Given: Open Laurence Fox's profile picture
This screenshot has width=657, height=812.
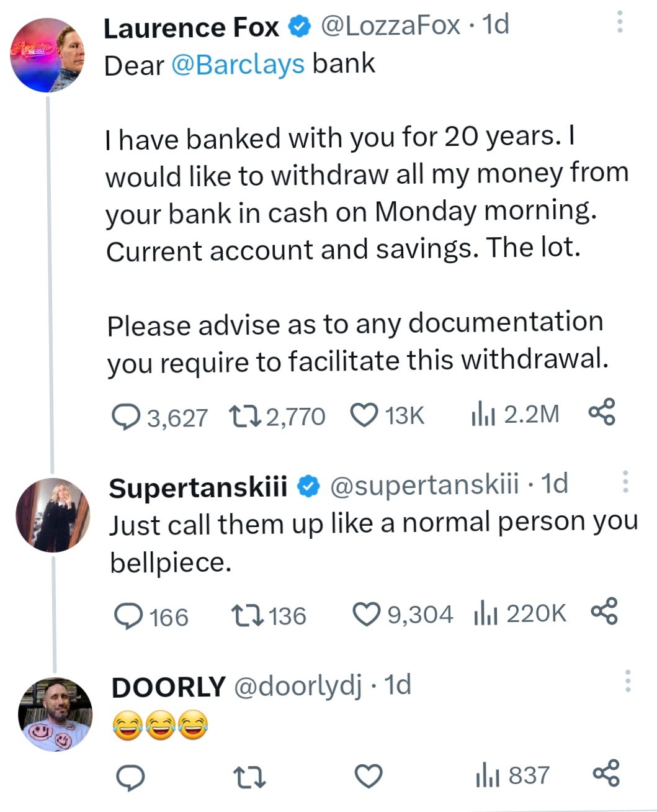Looking at the screenshot, I should [47, 55].
